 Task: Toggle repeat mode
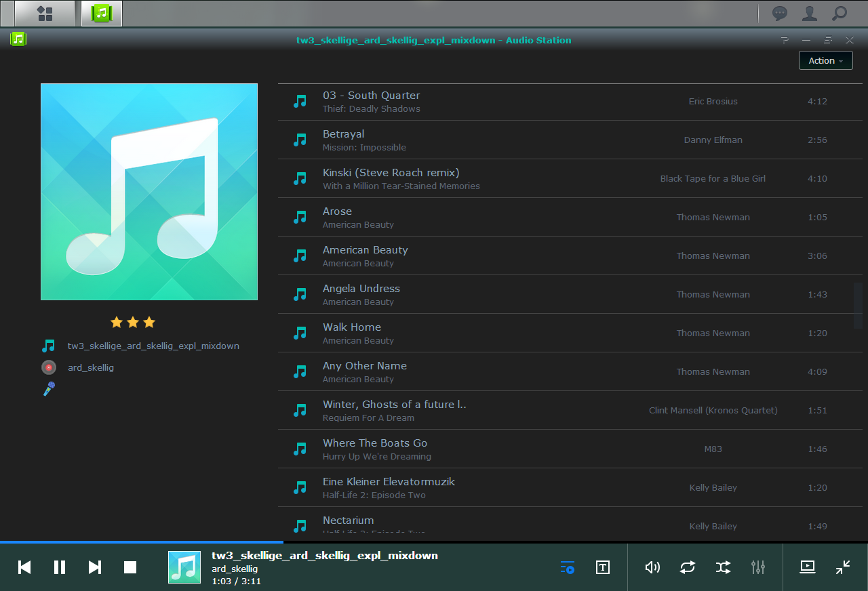pyautogui.click(x=688, y=567)
